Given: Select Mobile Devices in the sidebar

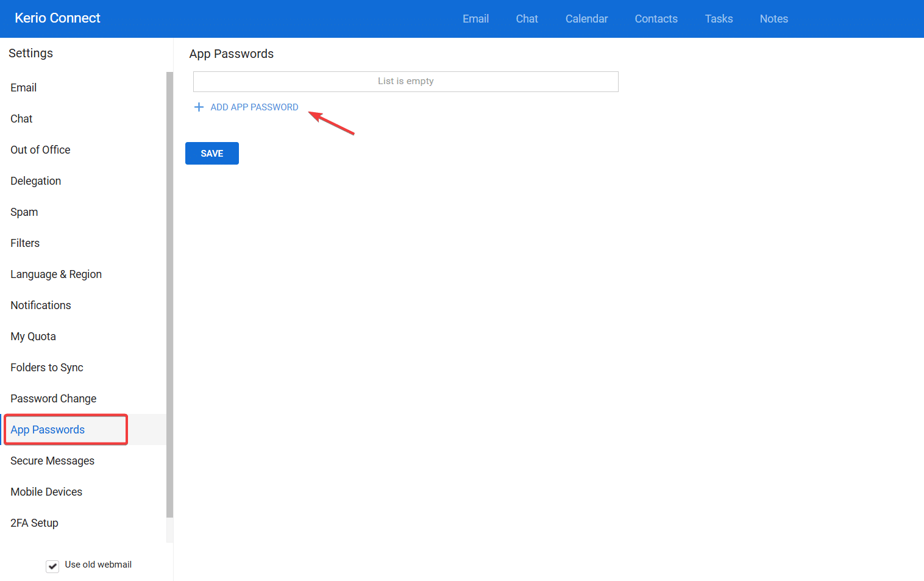Looking at the screenshot, I should tap(46, 492).
